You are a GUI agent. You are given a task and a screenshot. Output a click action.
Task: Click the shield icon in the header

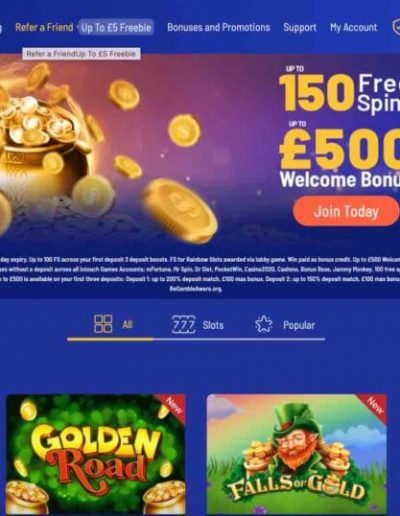(x=396, y=27)
